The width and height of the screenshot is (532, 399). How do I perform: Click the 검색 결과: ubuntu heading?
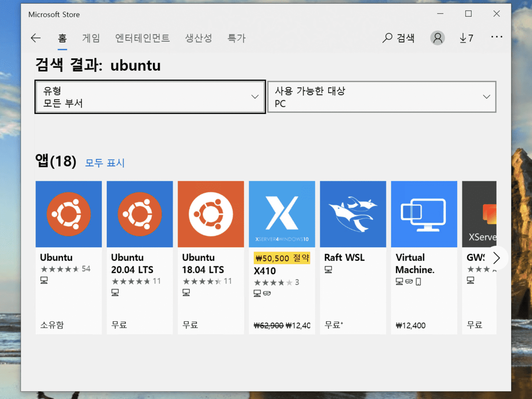pos(98,65)
